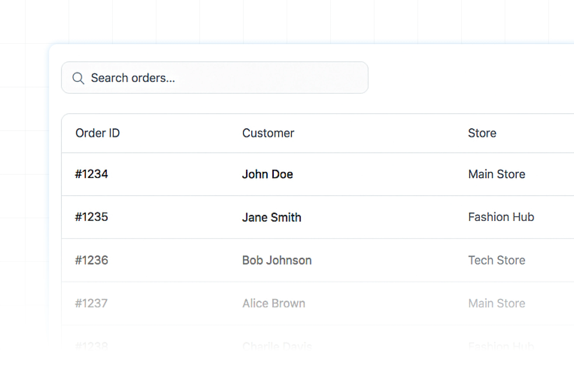Sort by Order ID column header
This screenshot has height=392, width=574.
pos(98,133)
